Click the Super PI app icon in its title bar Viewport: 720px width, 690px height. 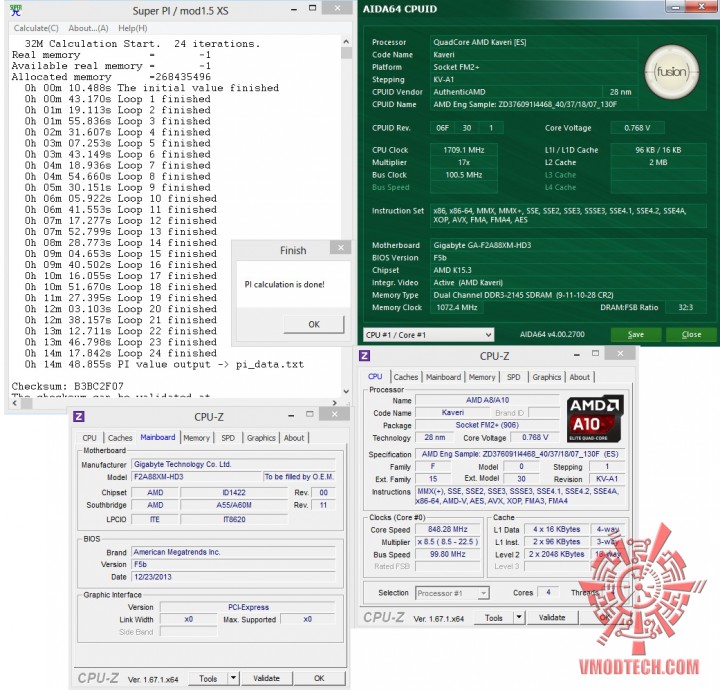(16, 10)
